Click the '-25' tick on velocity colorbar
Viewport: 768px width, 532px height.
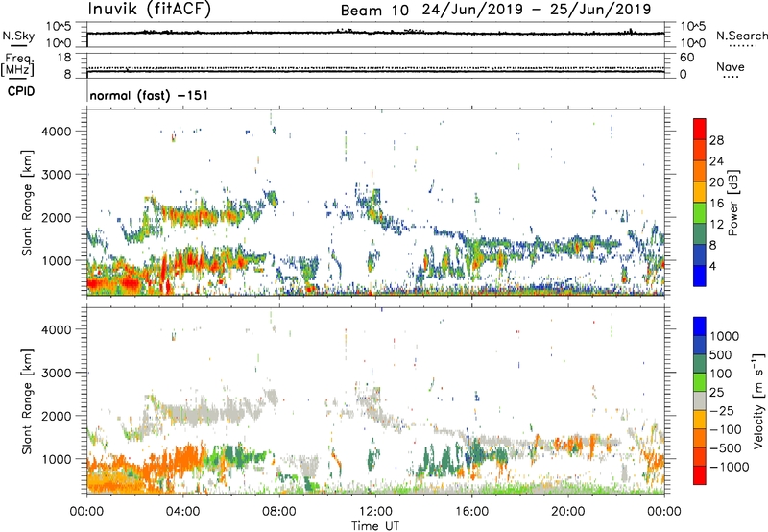point(722,411)
